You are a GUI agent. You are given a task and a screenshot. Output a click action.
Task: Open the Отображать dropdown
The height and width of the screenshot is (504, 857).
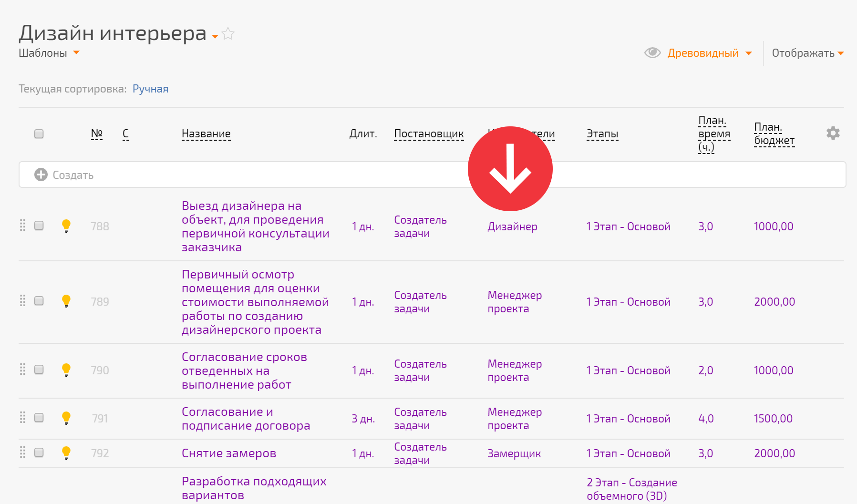pos(808,53)
